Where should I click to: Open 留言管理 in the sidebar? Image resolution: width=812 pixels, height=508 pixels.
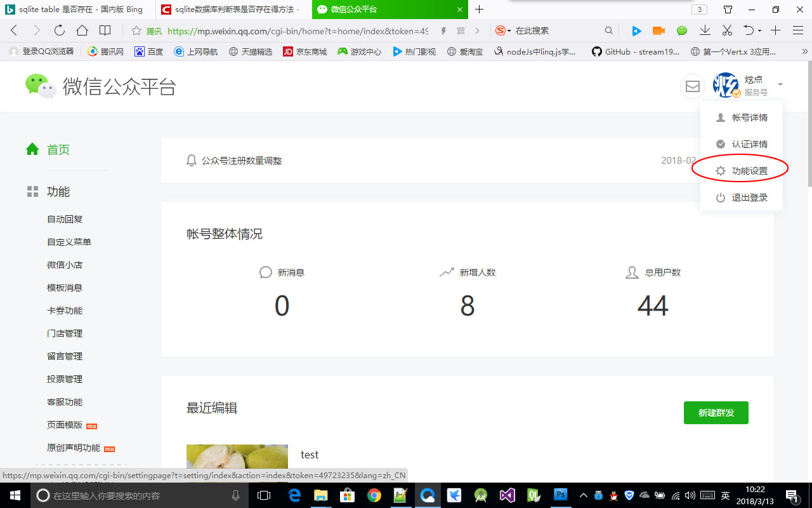point(65,356)
